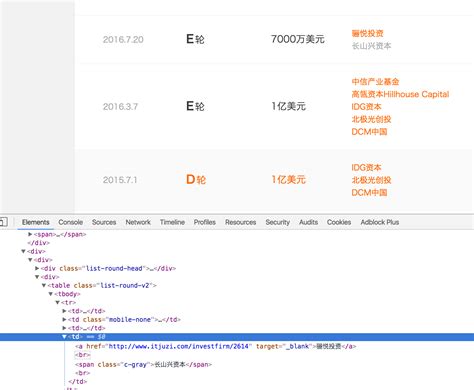
Task: Click the itjuzi investfirm href link
Action: coord(179,346)
